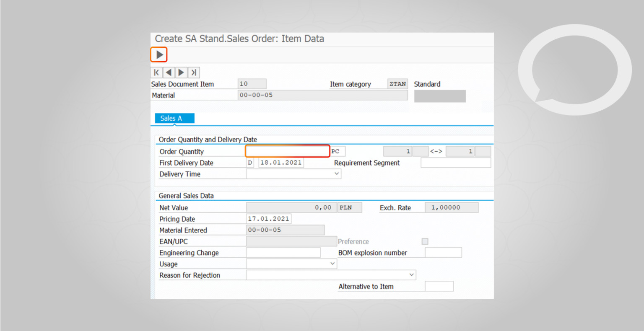Click the BOM explosion number field

[x=443, y=252]
